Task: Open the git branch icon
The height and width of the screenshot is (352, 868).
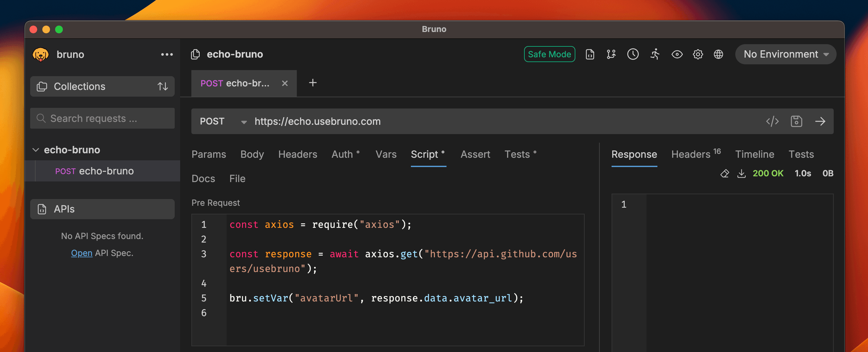Action: tap(611, 54)
